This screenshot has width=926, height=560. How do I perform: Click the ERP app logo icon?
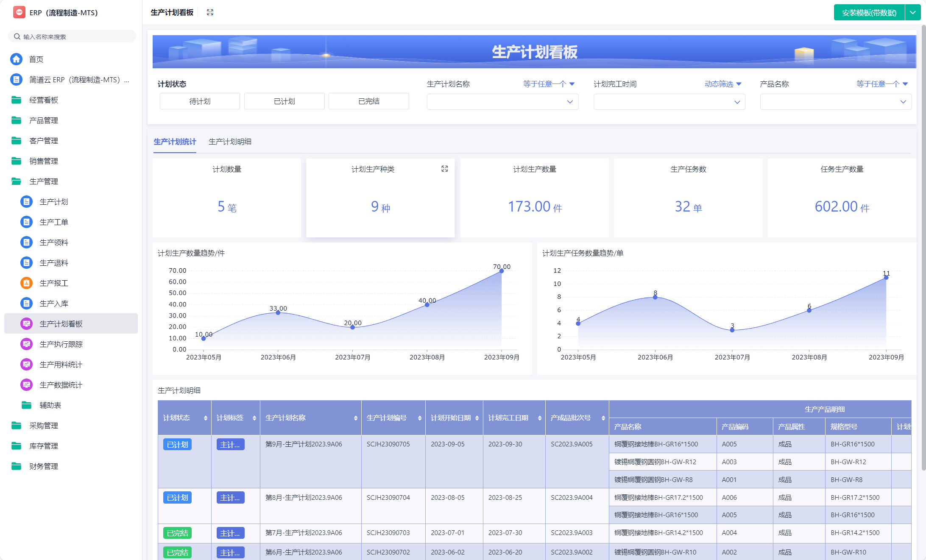tap(19, 12)
